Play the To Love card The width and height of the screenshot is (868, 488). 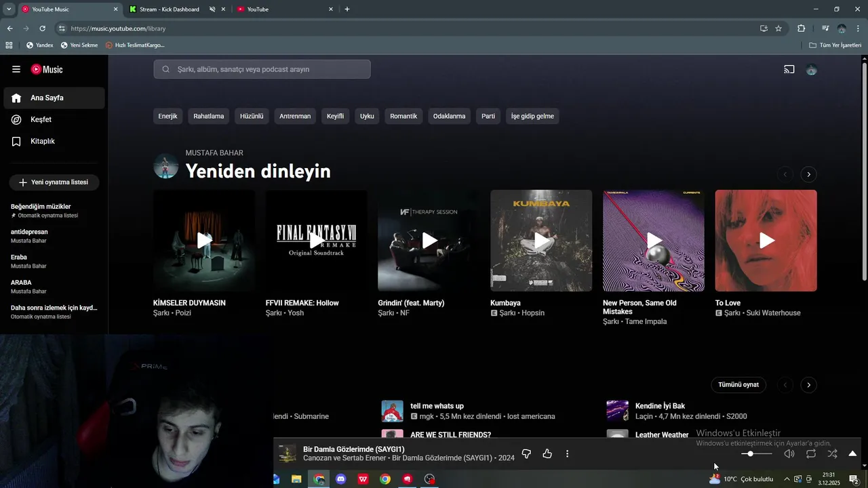click(x=766, y=241)
